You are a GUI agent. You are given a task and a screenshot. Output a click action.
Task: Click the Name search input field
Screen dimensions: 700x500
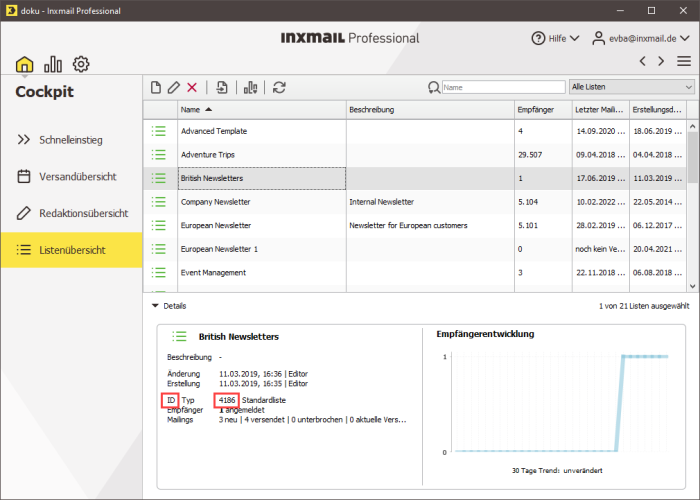(x=504, y=88)
